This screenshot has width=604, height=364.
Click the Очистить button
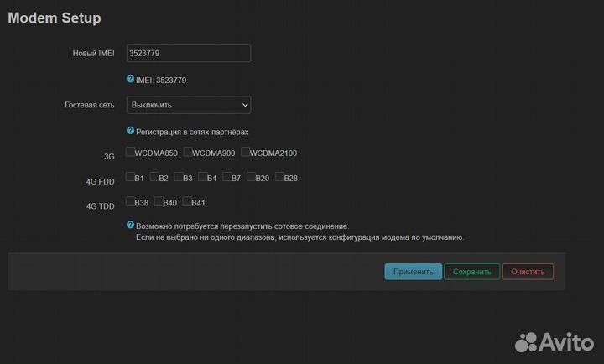(528, 272)
